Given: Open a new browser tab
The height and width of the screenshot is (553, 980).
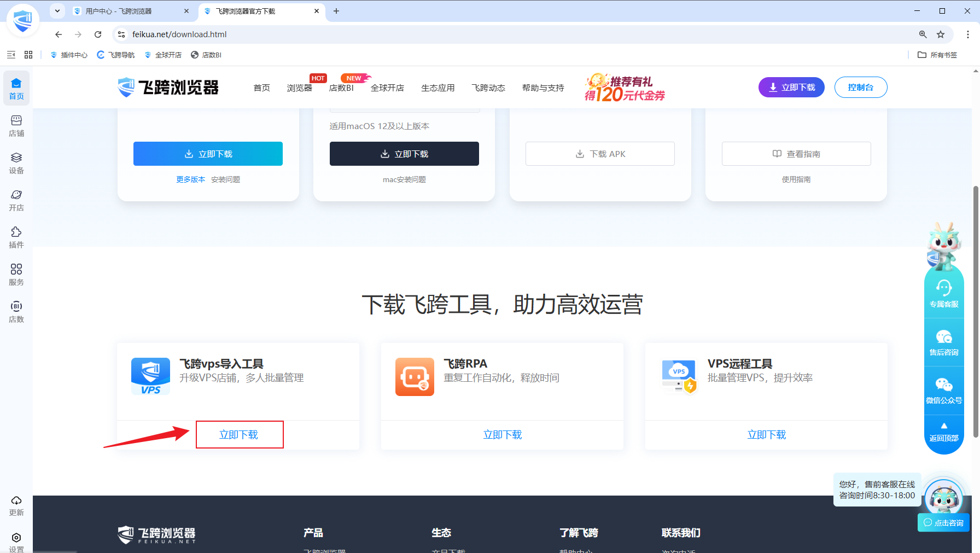Looking at the screenshot, I should [336, 11].
